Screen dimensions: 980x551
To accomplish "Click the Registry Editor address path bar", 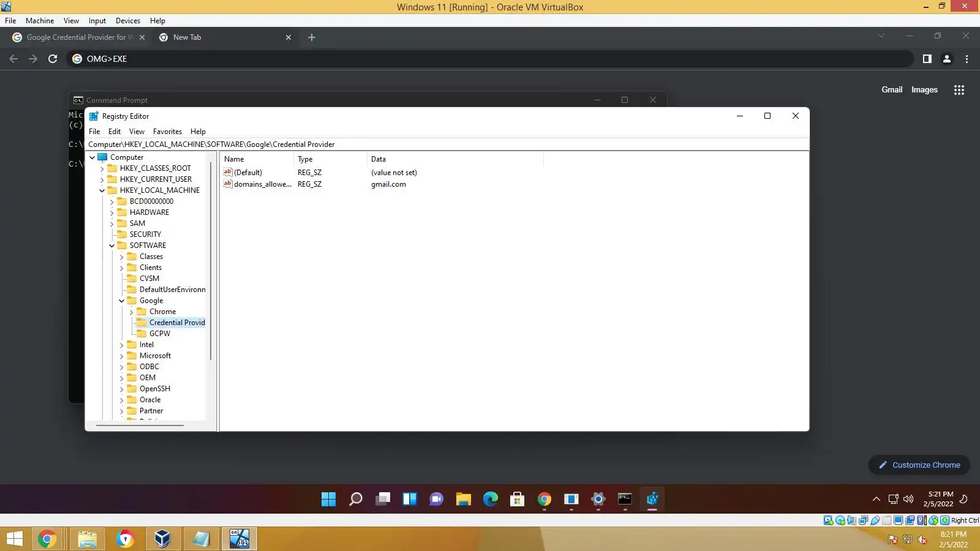I will 447,144.
